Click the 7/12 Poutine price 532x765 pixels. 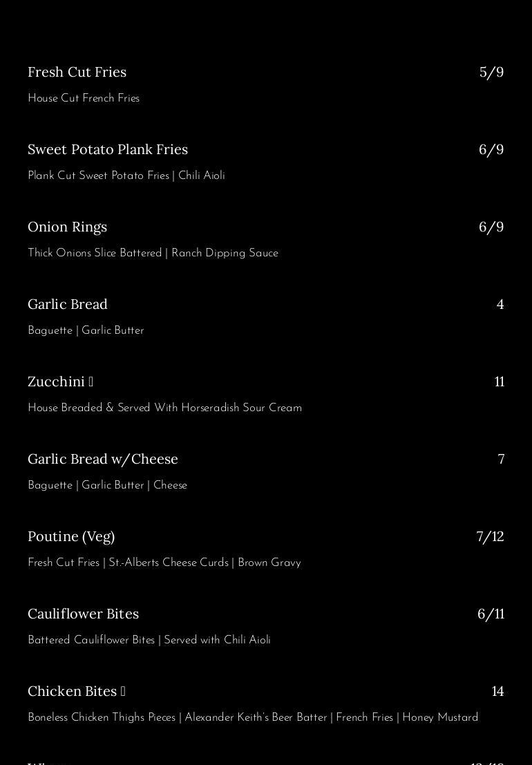490,536
